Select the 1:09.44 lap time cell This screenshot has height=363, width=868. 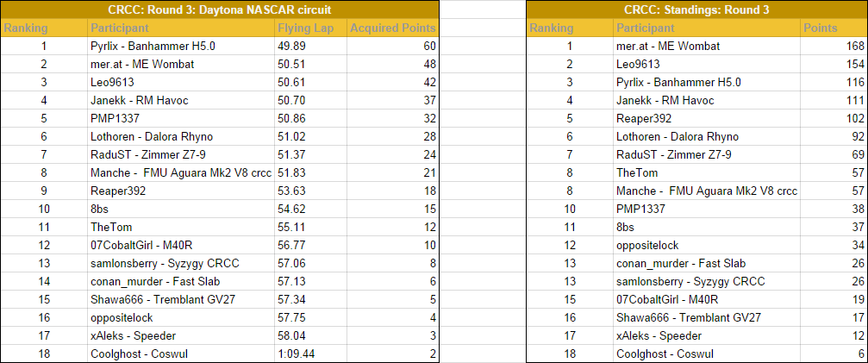[x=310, y=354]
